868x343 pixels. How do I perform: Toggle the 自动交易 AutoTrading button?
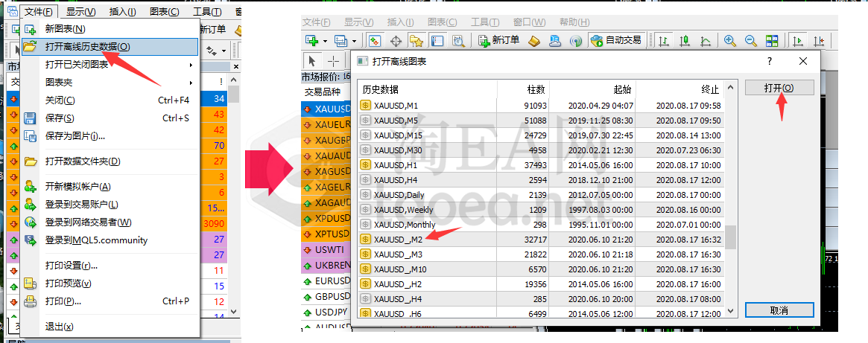coord(615,40)
